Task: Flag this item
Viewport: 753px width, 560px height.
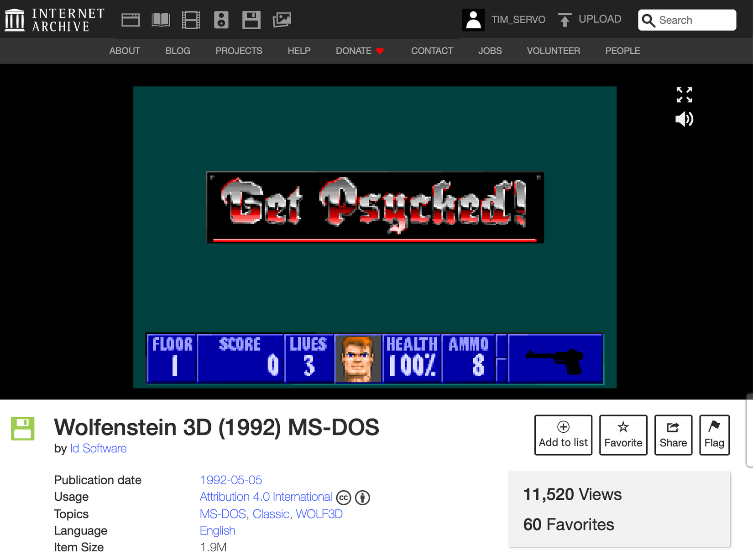Action: tap(714, 434)
